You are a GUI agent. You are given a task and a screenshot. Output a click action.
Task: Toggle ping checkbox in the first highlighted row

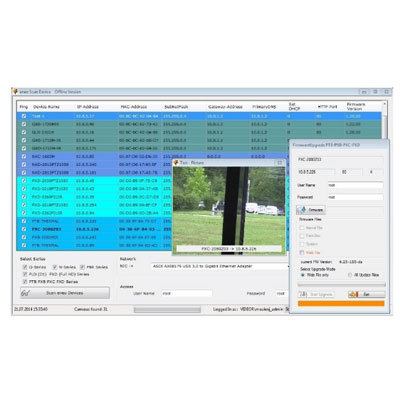tap(24, 116)
